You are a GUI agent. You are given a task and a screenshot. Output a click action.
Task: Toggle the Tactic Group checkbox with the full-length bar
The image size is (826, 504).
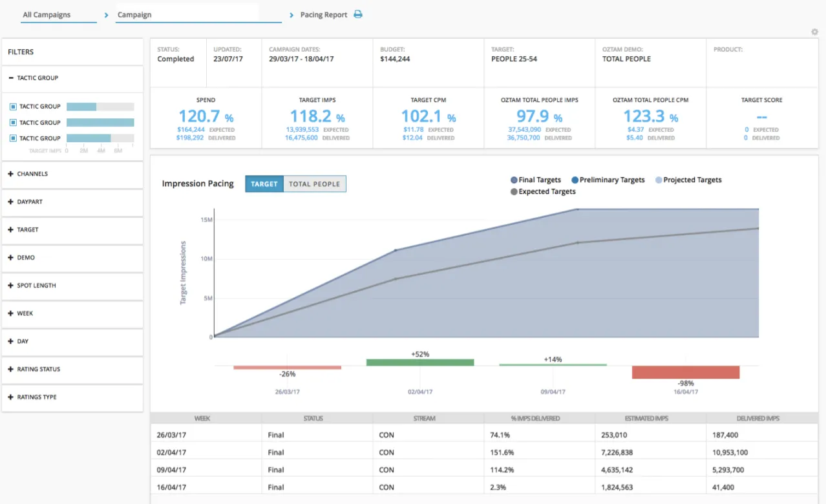coord(13,123)
